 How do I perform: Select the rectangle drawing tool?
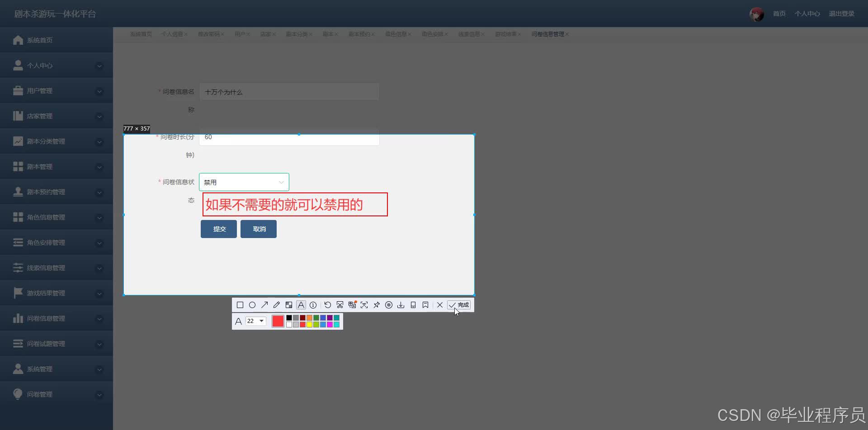[x=240, y=305]
